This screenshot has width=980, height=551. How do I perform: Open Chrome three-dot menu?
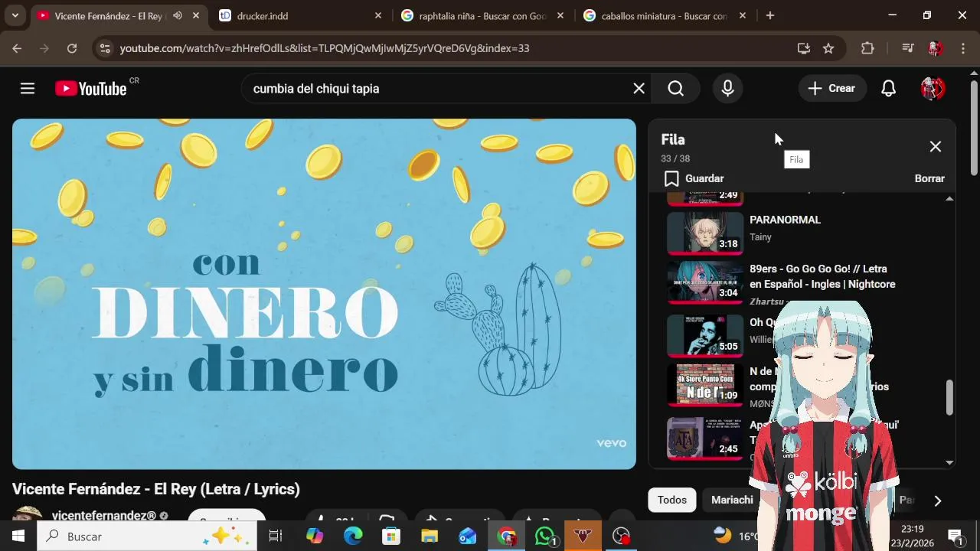coord(962,48)
